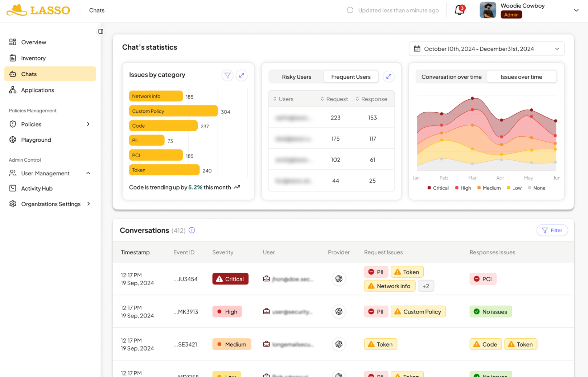Collapse the sidebar panel icon
This screenshot has height=377, width=588.
[x=100, y=32]
